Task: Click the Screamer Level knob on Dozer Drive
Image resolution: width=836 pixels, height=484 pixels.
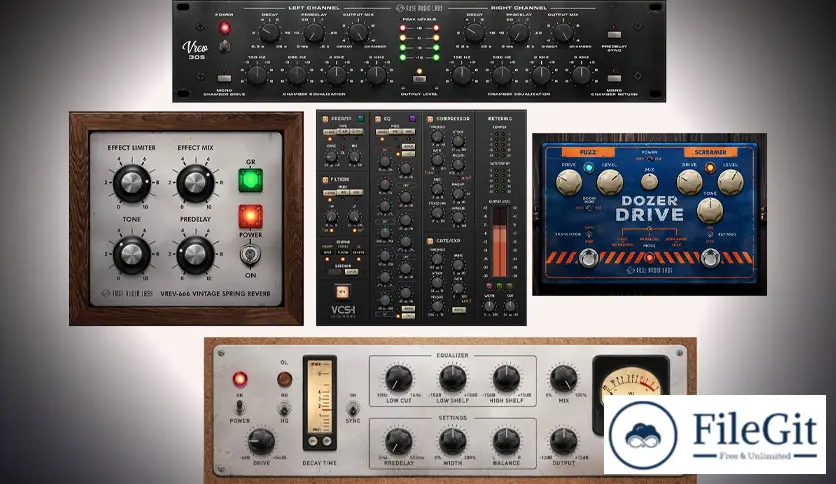Action: click(x=731, y=182)
